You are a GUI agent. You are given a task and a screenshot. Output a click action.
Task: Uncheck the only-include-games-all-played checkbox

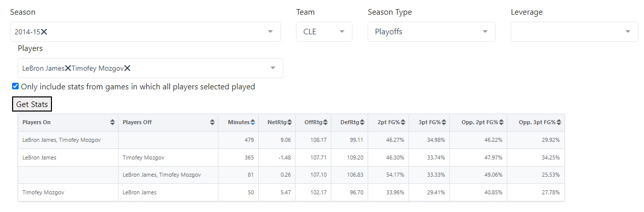pyautogui.click(x=15, y=86)
